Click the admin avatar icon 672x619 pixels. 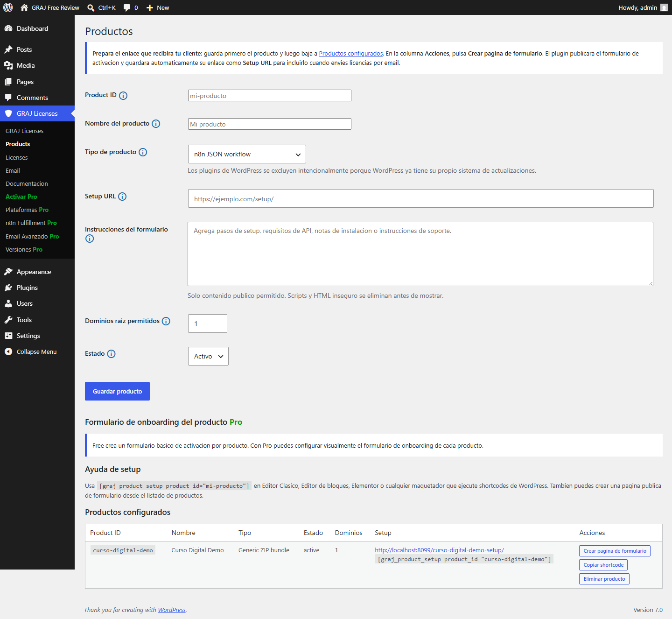coord(664,7)
